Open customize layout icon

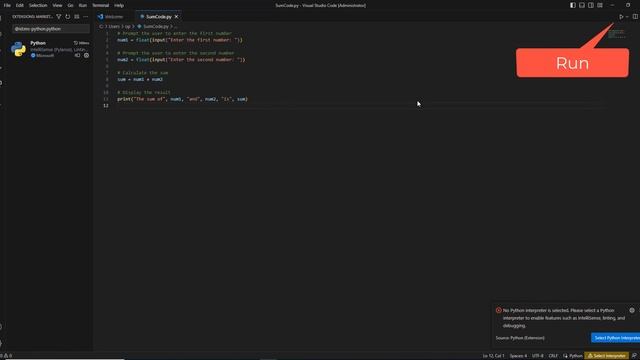click(x=600, y=5)
